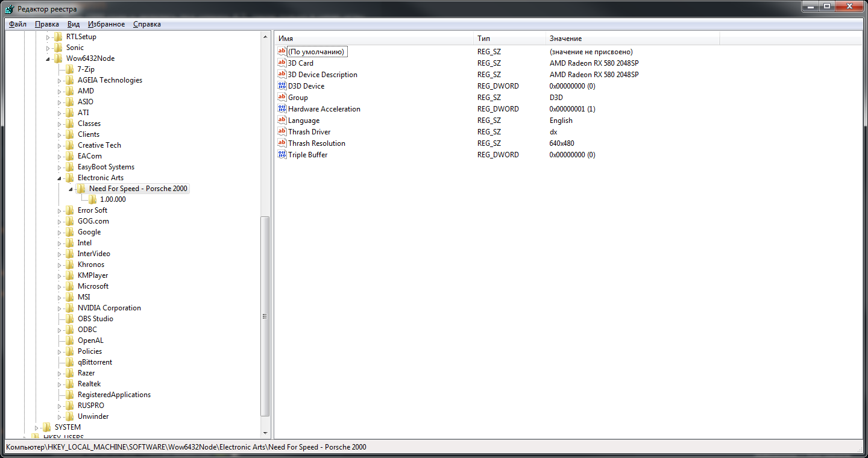This screenshot has height=458, width=868.
Task: Click the SYSTEM folder icon
Action: 47,427
